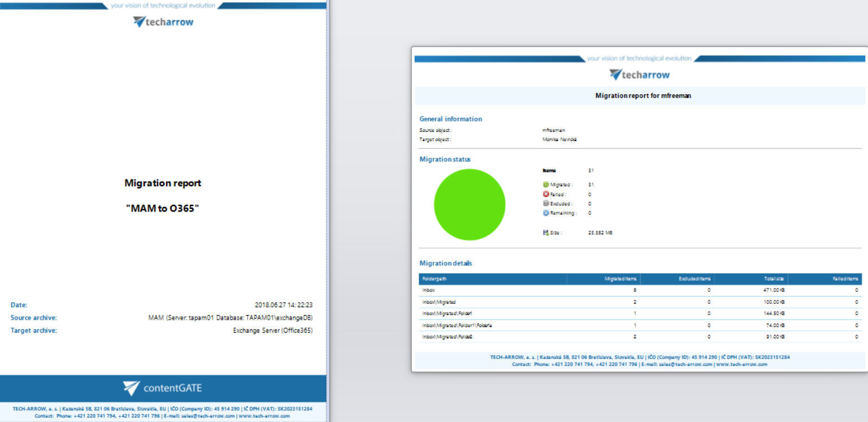The height and width of the screenshot is (422, 868).
Task: Click the green Migrated status icon
Action: pyautogui.click(x=546, y=184)
